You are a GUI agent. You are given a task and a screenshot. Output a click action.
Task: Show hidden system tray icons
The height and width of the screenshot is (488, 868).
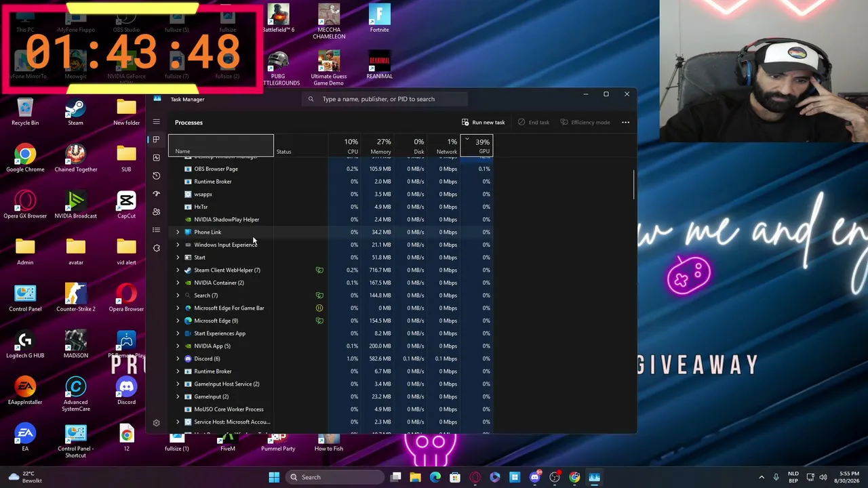(x=762, y=477)
